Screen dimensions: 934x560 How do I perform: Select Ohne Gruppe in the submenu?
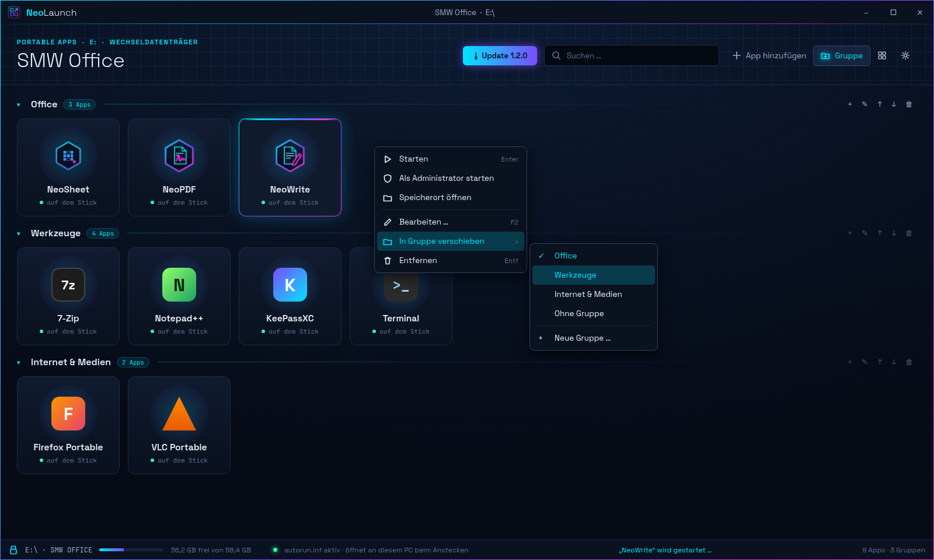click(594, 313)
